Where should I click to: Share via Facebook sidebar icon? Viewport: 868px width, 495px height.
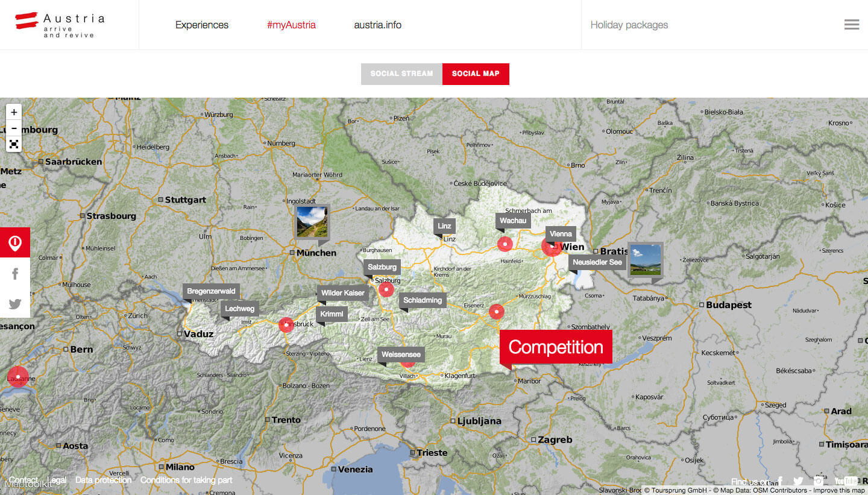(15, 274)
